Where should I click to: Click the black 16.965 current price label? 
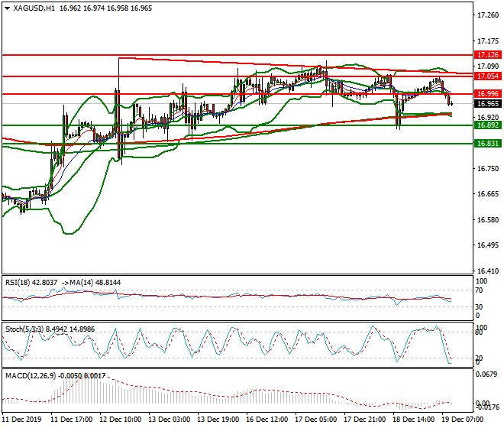pyautogui.click(x=488, y=104)
